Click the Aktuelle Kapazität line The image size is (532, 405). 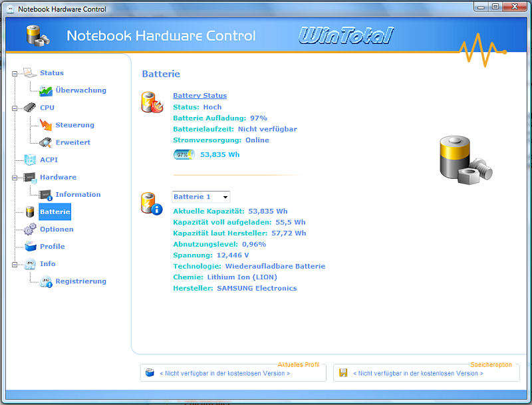click(230, 211)
